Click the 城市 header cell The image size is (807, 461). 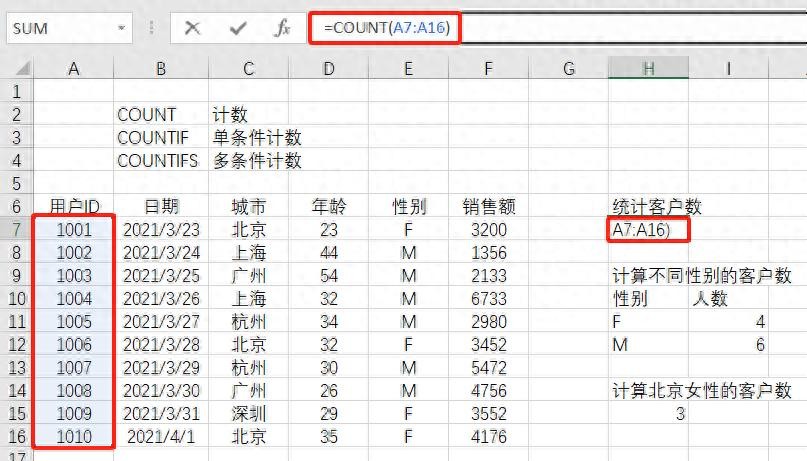coord(249,206)
